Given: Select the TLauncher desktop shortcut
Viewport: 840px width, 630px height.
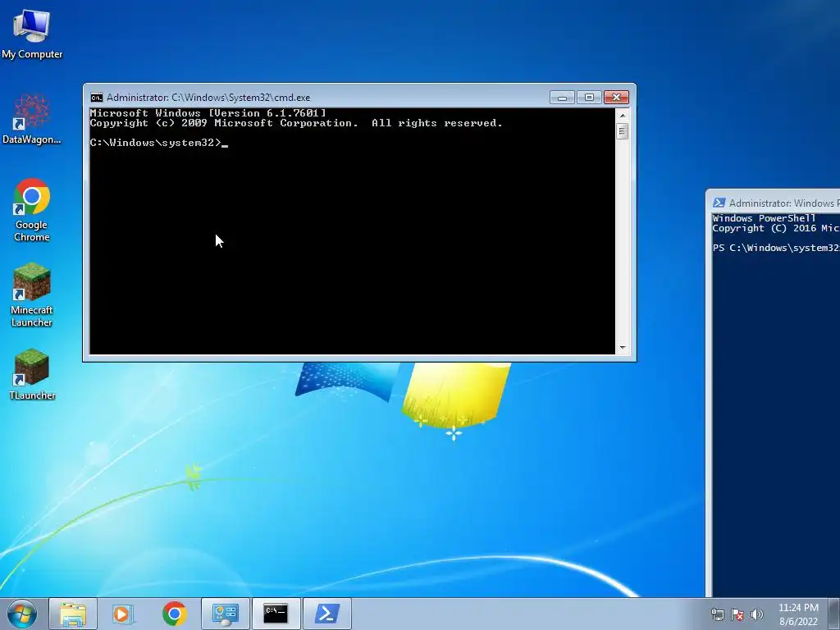Looking at the screenshot, I should tap(32, 374).
